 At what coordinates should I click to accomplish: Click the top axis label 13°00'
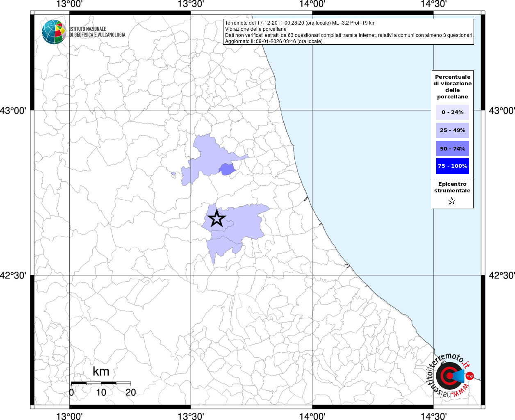pos(69,4)
